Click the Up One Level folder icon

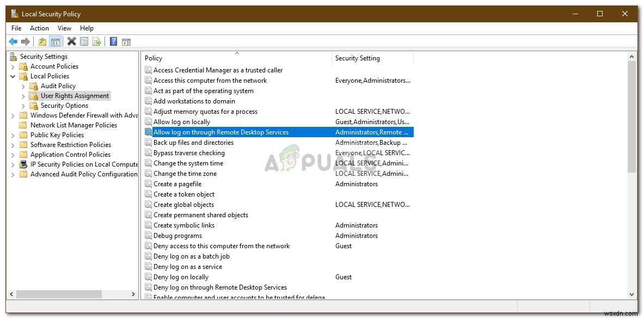pyautogui.click(x=42, y=41)
